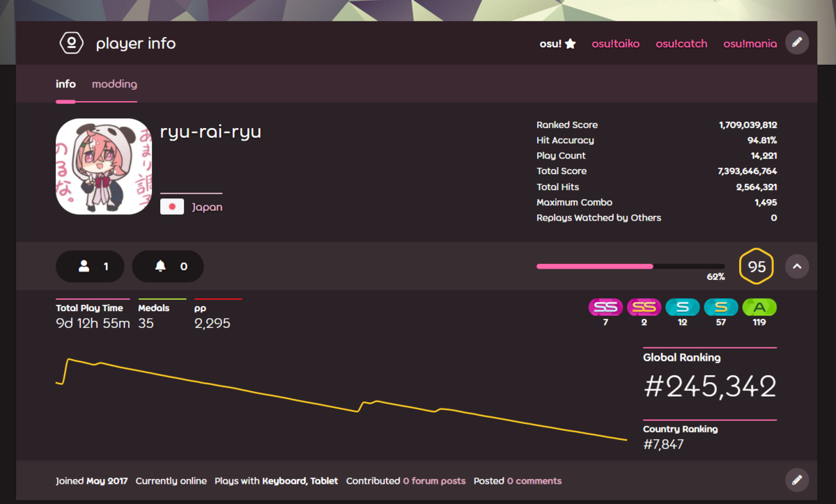
Task: Switch to osu!mania mode
Action: [750, 44]
